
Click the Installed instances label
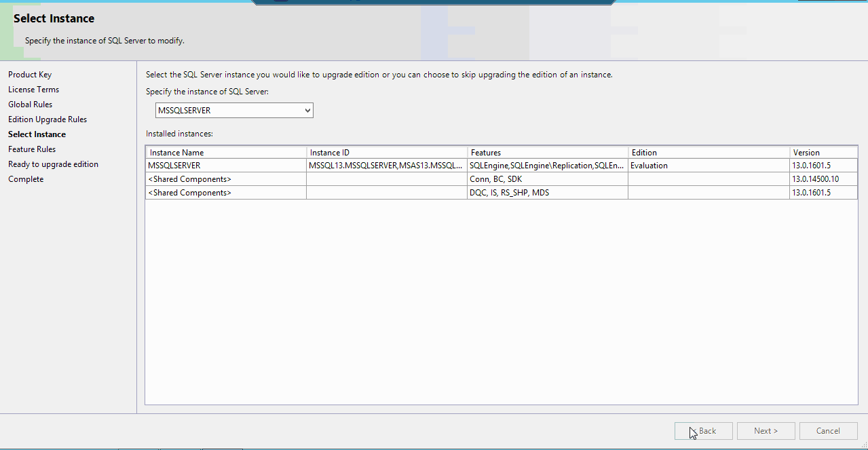pyautogui.click(x=179, y=134)
